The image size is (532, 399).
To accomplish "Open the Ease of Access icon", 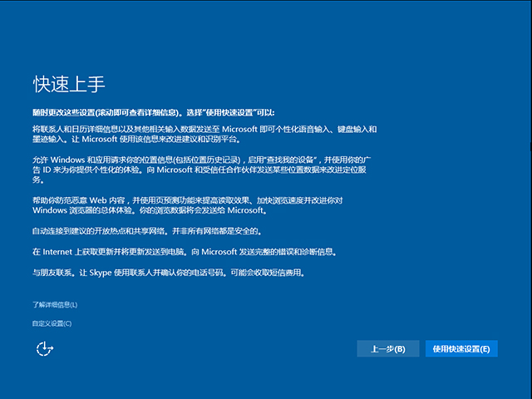I will pos(45,349).
